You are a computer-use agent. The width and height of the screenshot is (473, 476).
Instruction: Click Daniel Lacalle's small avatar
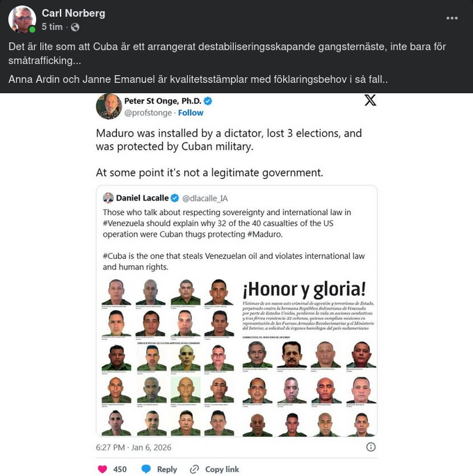coord(109,198)
